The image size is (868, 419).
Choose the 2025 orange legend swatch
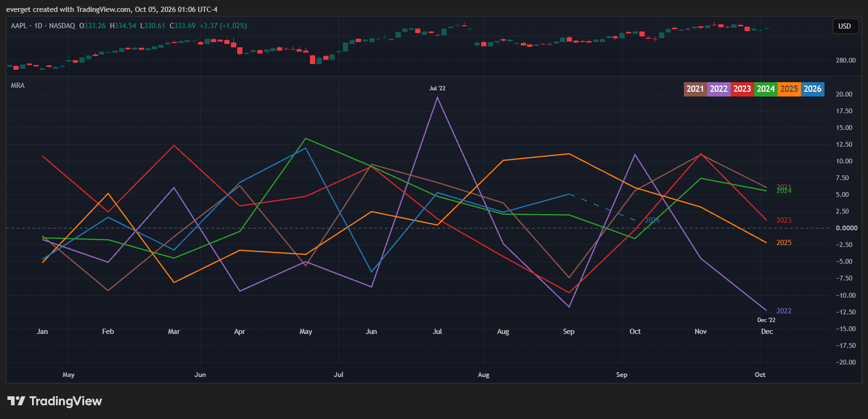point(789,89)
